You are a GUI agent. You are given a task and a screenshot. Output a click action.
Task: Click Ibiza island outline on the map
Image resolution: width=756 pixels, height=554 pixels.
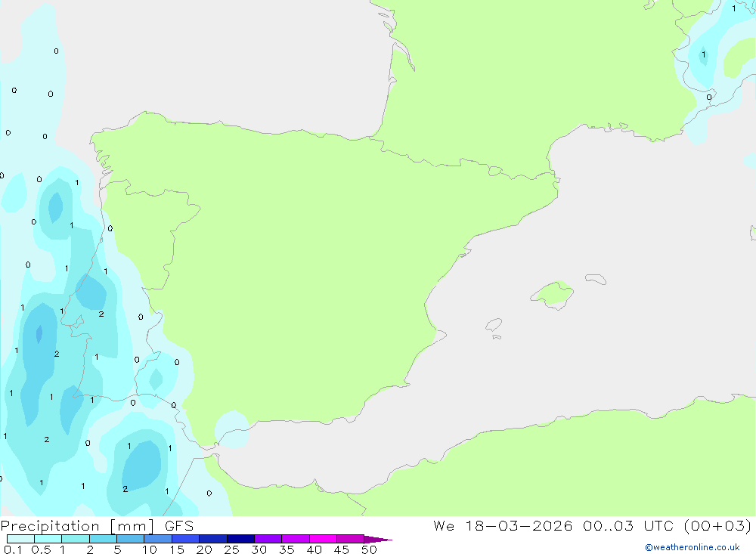tap(494, 324)
